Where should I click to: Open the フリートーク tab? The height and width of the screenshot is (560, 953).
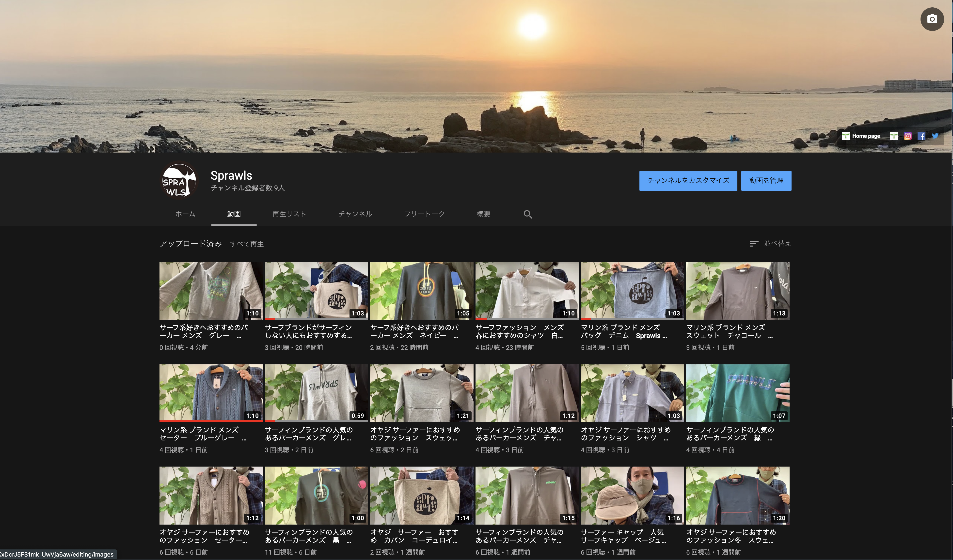[x=424, y=214]
